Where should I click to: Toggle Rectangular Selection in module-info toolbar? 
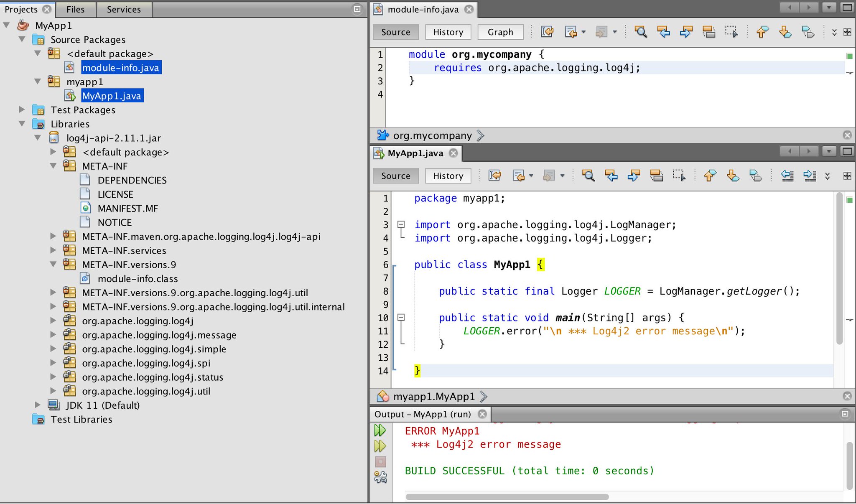pyautogui.click(x=731, y=32)
